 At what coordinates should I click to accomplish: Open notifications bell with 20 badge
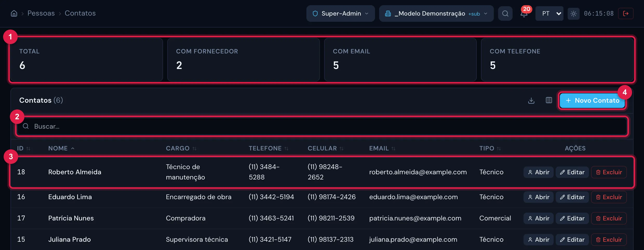point(524,13)
